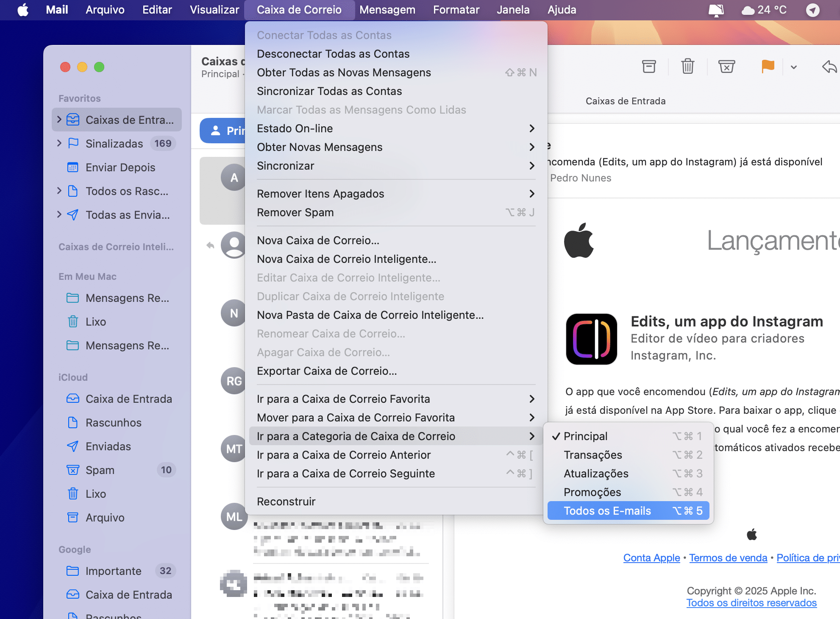840x619 pixels.
Task: Click Em Meu Mac Lixo trash icon
Action: tap(73, 321)
